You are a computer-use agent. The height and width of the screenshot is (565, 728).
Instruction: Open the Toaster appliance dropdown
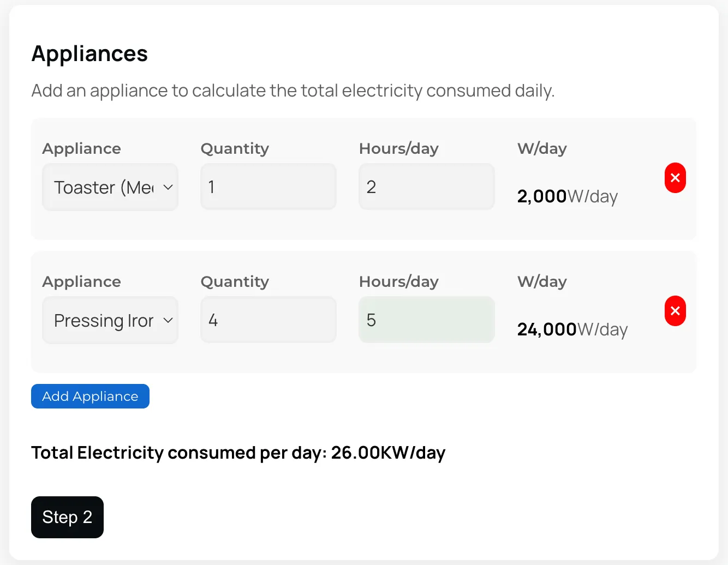click(x=110, y=187)
